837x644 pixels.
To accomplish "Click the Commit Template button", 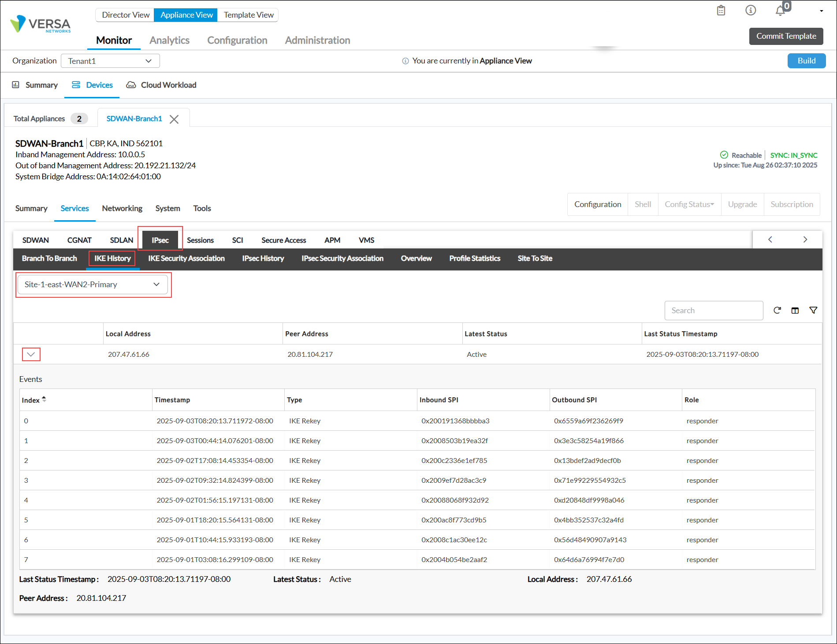I will coord(786,36).
